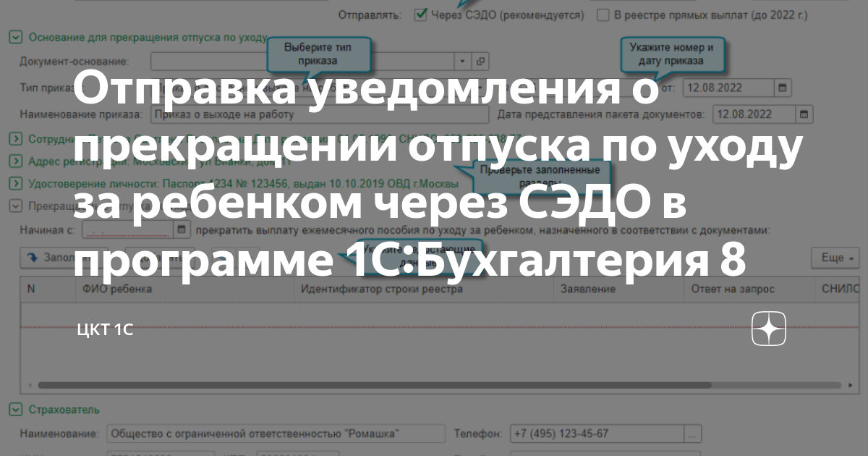
Task: Collapse the Страхователь section
Action: pyautogui.click(x=15, y=410)
